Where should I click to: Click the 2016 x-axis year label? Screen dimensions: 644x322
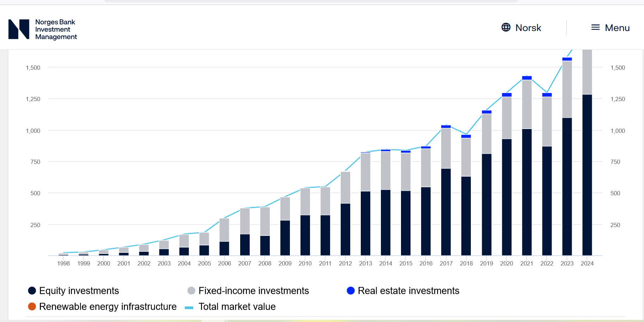(426, 263)
